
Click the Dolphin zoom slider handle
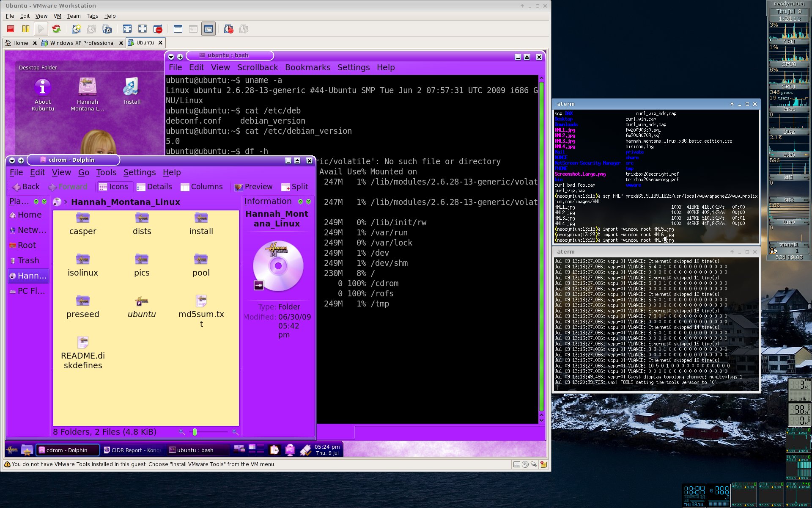195,432
